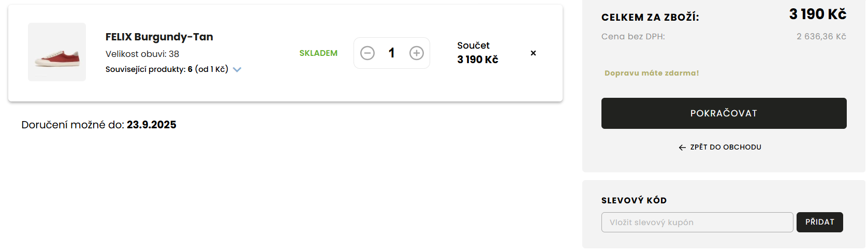Click the delivery date 23.9.2025
Image resolution: width=868 pixels, height=252 pixels.
(151, 125)
